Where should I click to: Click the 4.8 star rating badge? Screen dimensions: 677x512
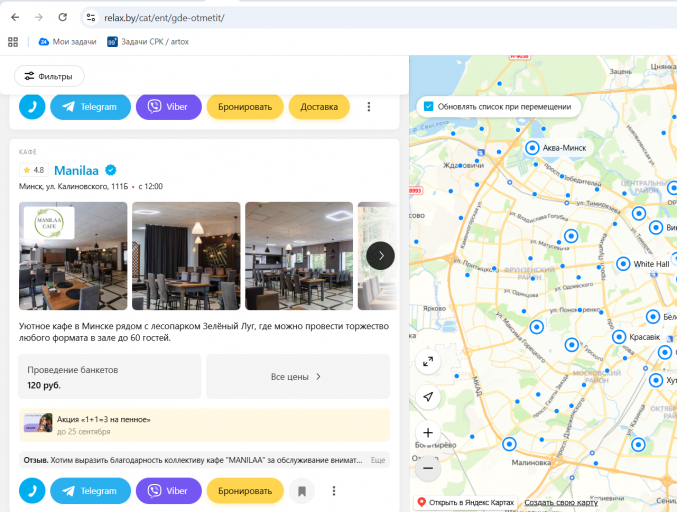pos(34,170)
